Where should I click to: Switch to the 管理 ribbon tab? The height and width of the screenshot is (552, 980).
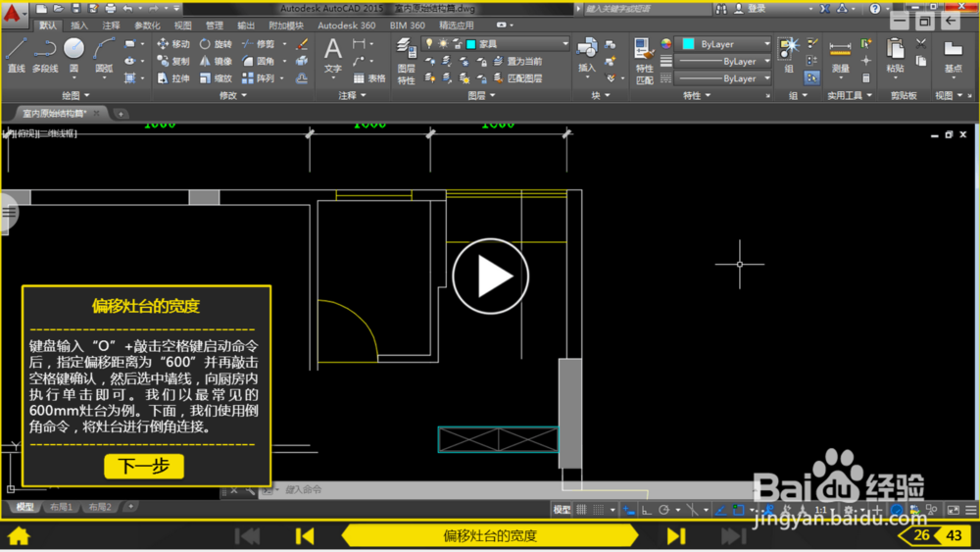pos(215,25)
